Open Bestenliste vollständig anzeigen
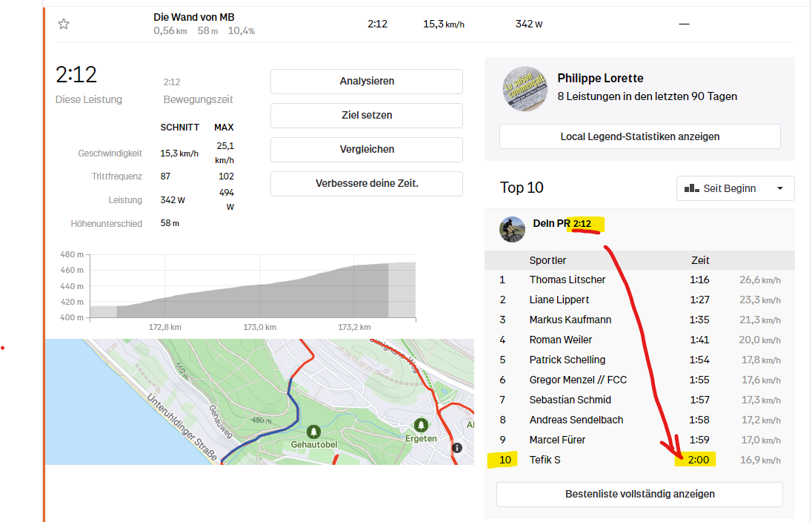812x522 pixels. point(639,494)
